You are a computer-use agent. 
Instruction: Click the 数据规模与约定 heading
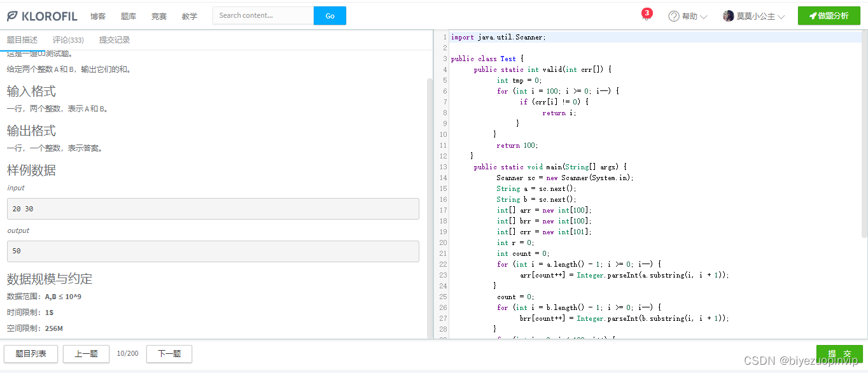(50, 279)
